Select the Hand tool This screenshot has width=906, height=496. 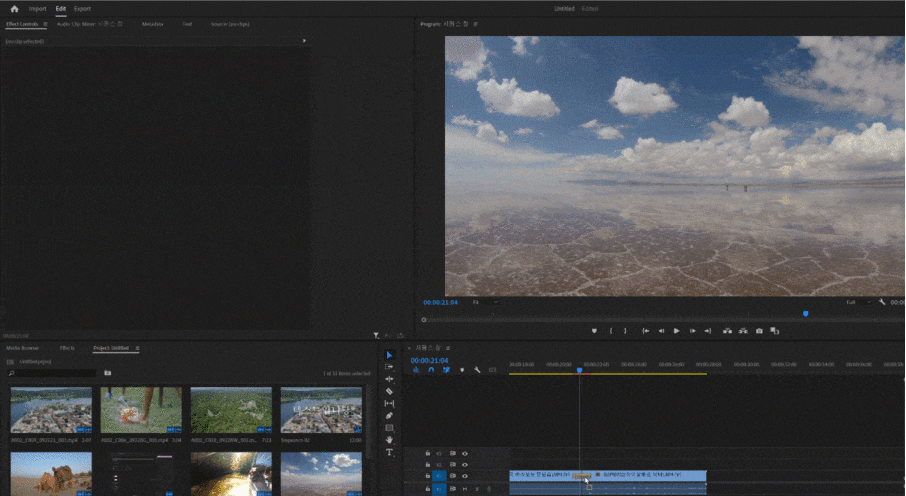coord(389,440)
